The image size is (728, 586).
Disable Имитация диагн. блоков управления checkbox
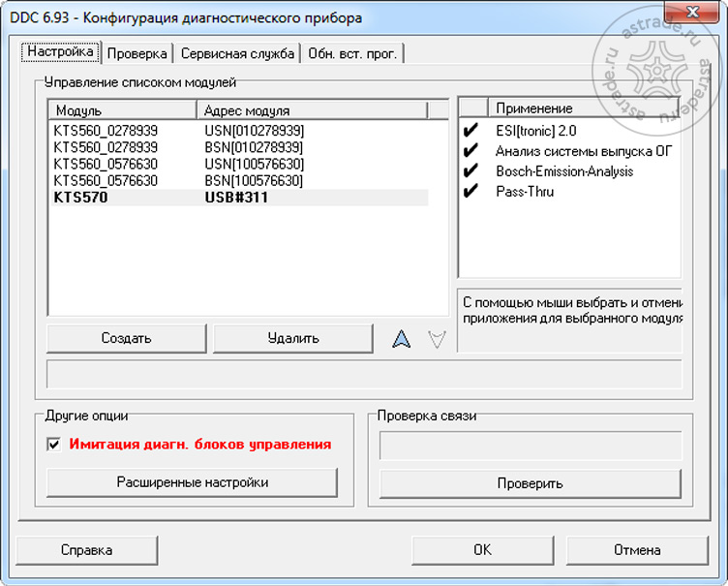coord(54,445)
